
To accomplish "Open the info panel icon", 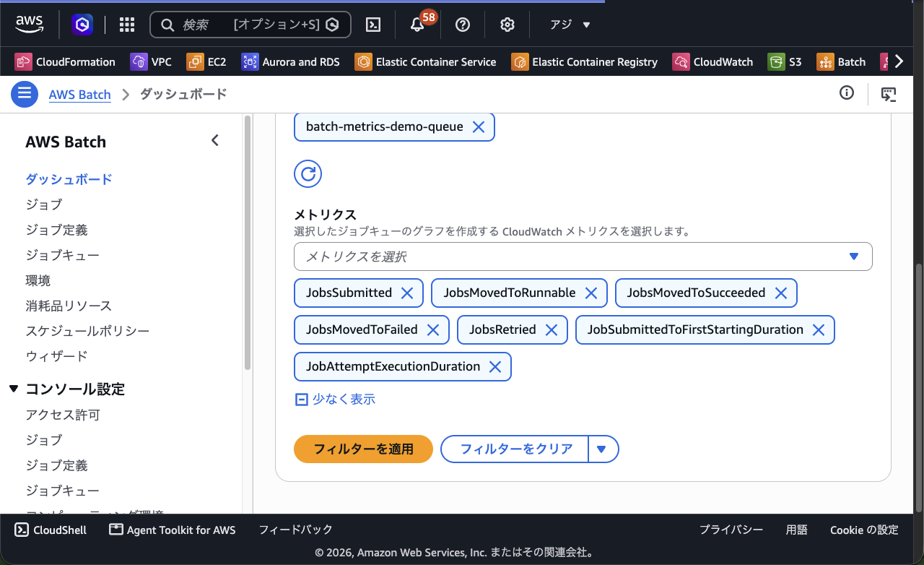I will [847, 93].
